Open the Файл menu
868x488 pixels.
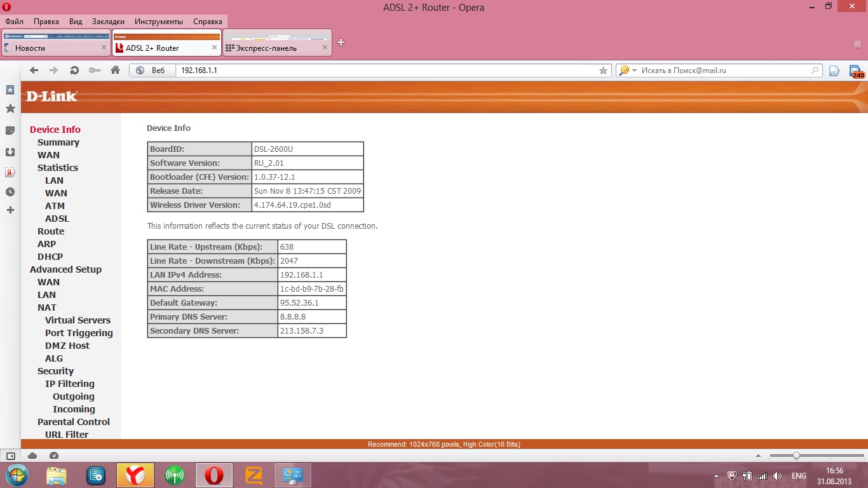(x=14, y=22)
